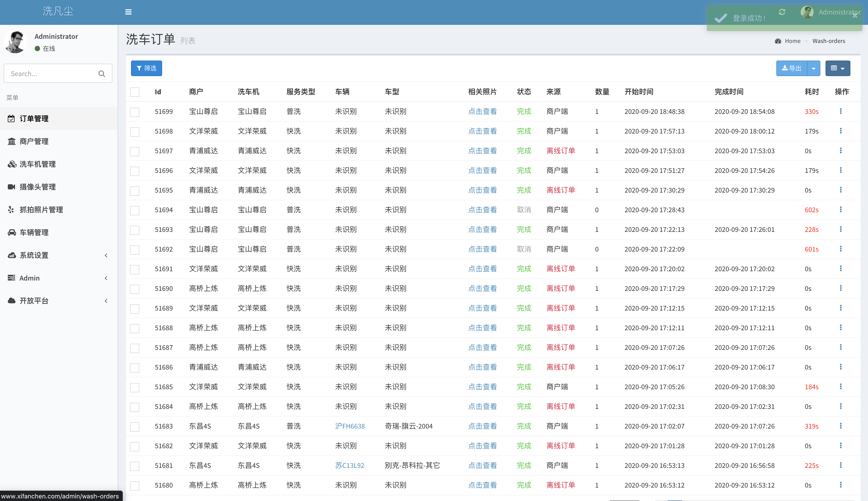Open row actions menu for order 51697

[841, 150]
